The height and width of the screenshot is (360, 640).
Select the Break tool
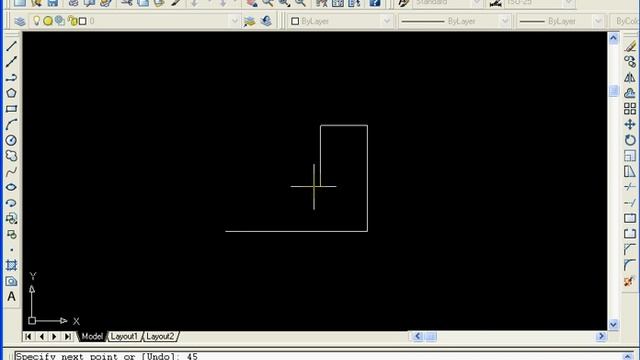tap(630, 234)
